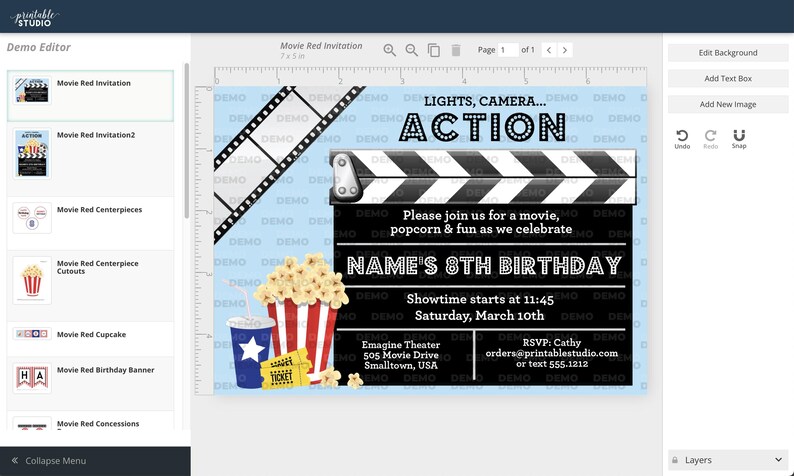Click the template list scrollbar
Image resolution: width=794 pixels, height=476 pixels.
pyautogui.click(x=186, y=141)
